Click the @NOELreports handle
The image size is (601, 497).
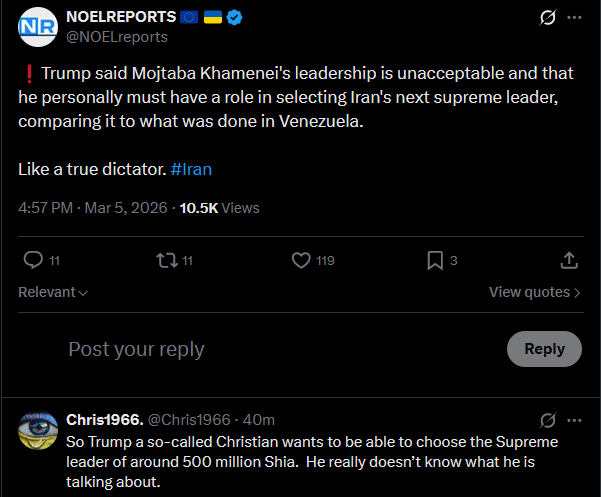(116, 37)
